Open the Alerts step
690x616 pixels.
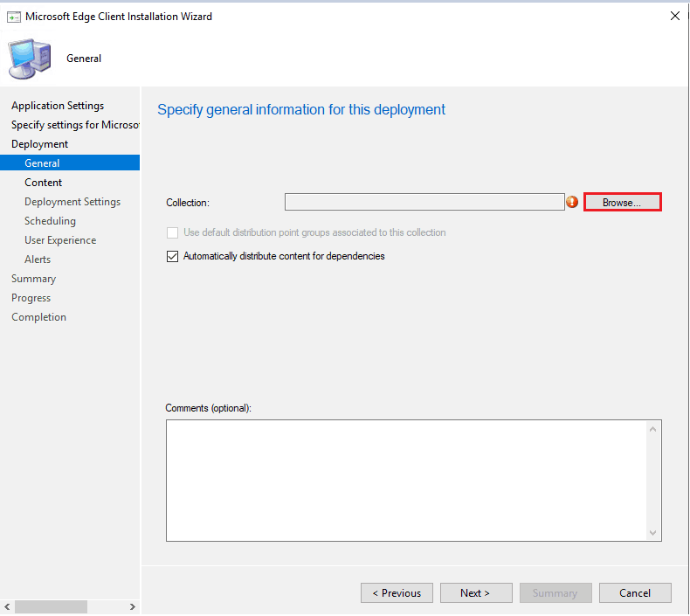tap(38, 260)
